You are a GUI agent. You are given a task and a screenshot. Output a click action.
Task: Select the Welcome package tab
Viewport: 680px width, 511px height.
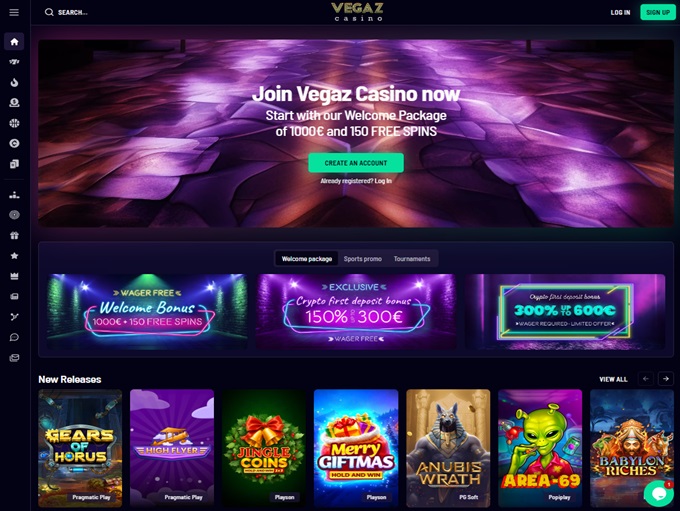click(307, 259)
